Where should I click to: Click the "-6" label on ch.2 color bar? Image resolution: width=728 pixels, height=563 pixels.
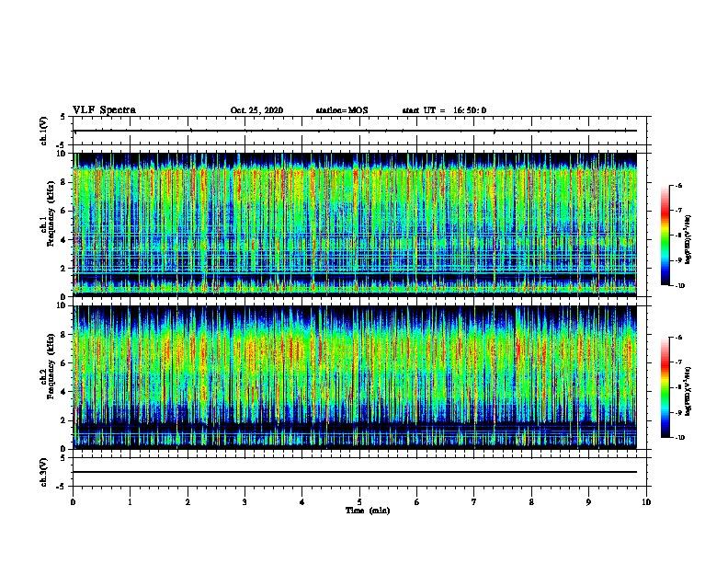[x=678, y=338]
